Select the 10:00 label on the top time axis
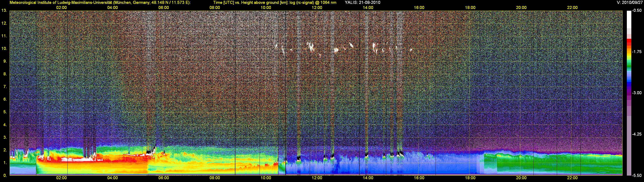The width and height of the screenshot is (644, 182). click(266, 8)
